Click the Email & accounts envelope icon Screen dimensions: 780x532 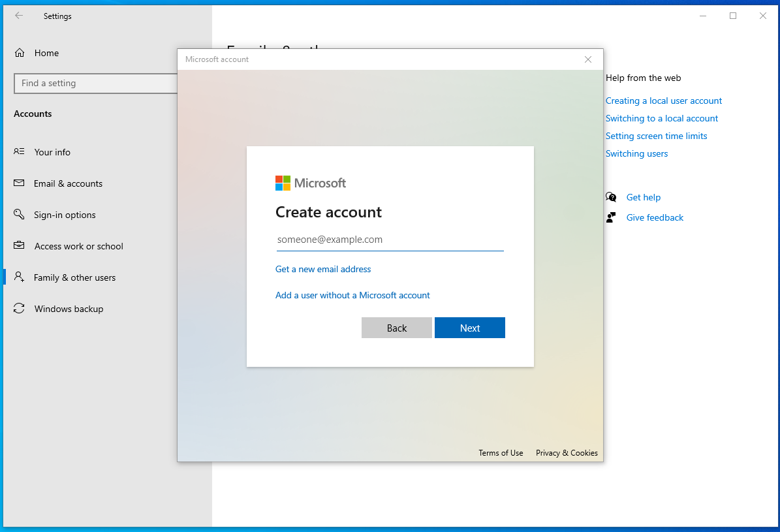tap(19, 183)
